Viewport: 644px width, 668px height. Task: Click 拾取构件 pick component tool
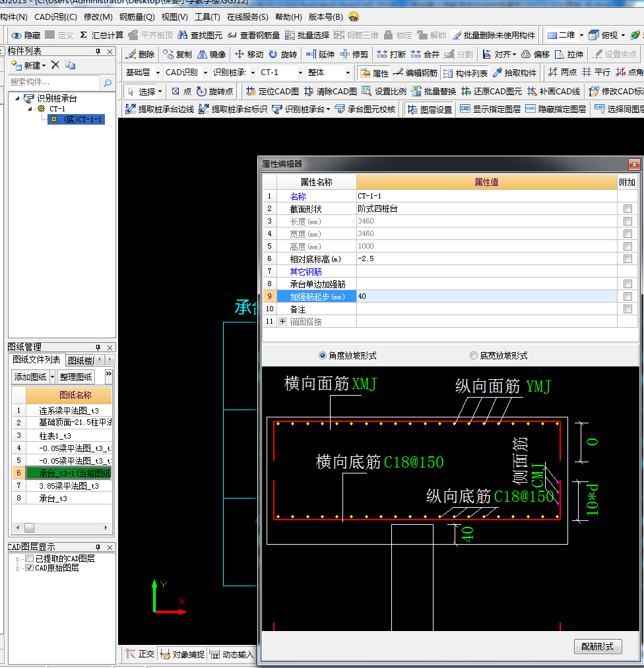[x=514, y=73]
